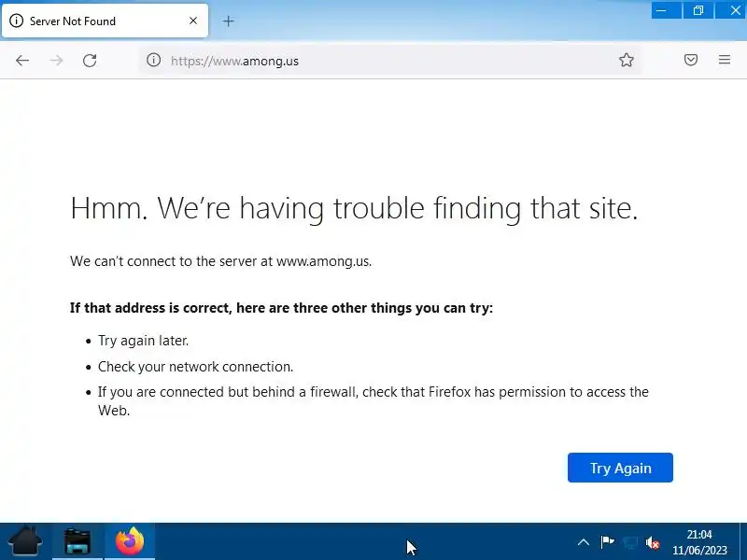The image size is (747, 560).
Task: Bookmark this page with the star
Action: (627, 61)
